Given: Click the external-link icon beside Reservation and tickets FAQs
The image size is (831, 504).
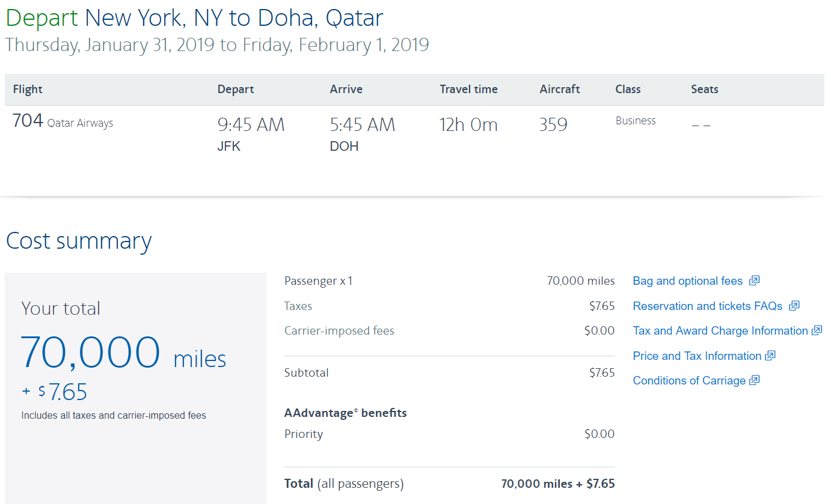Looking at the screenshot, I should tap(794, 306).
